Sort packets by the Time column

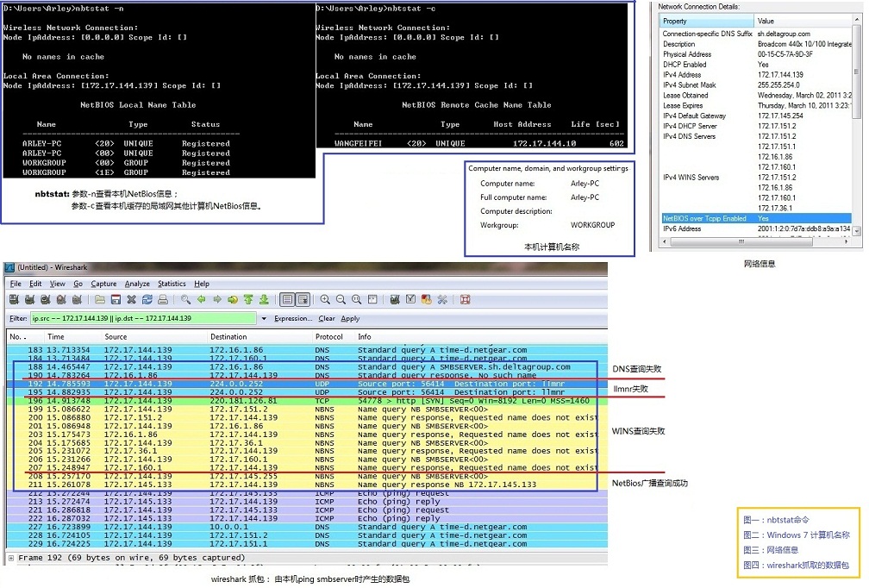(x=72, y=337)
